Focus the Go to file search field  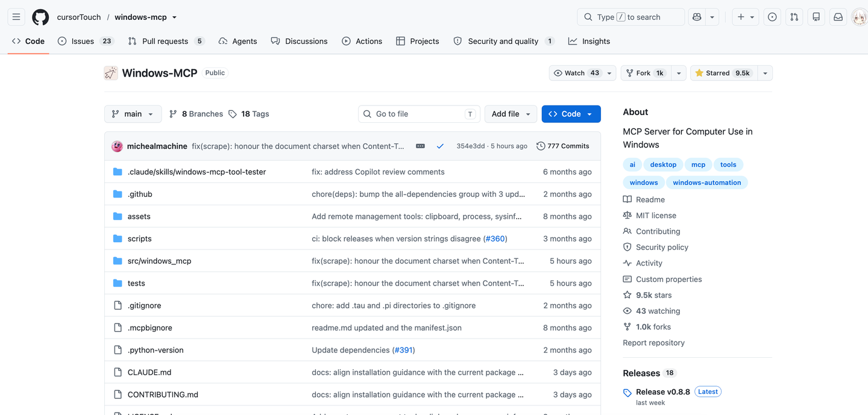point(419,114)
